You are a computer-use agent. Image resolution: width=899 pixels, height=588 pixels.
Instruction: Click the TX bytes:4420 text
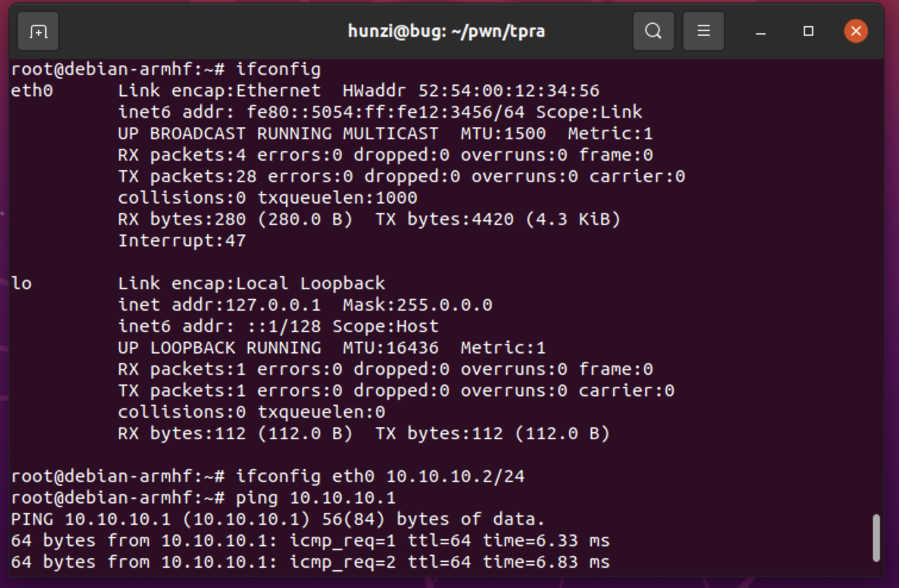pyautogui.click(x=444, y=219)
